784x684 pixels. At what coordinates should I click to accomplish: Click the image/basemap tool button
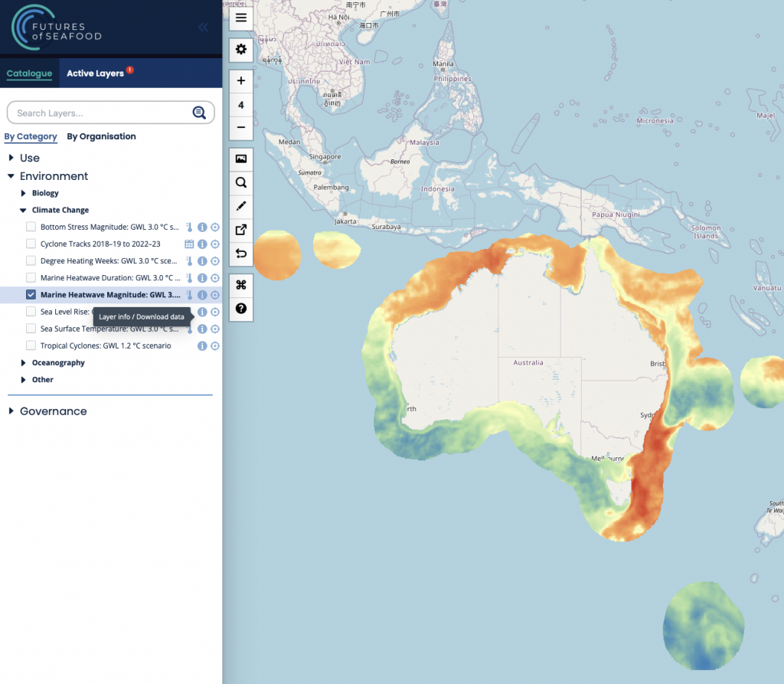tap(241, 159)
